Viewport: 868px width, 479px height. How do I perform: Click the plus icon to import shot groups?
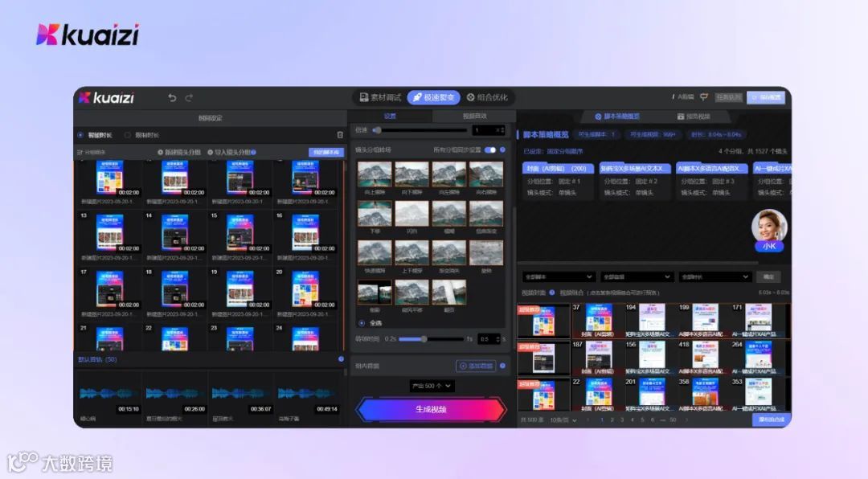(211, 152)
